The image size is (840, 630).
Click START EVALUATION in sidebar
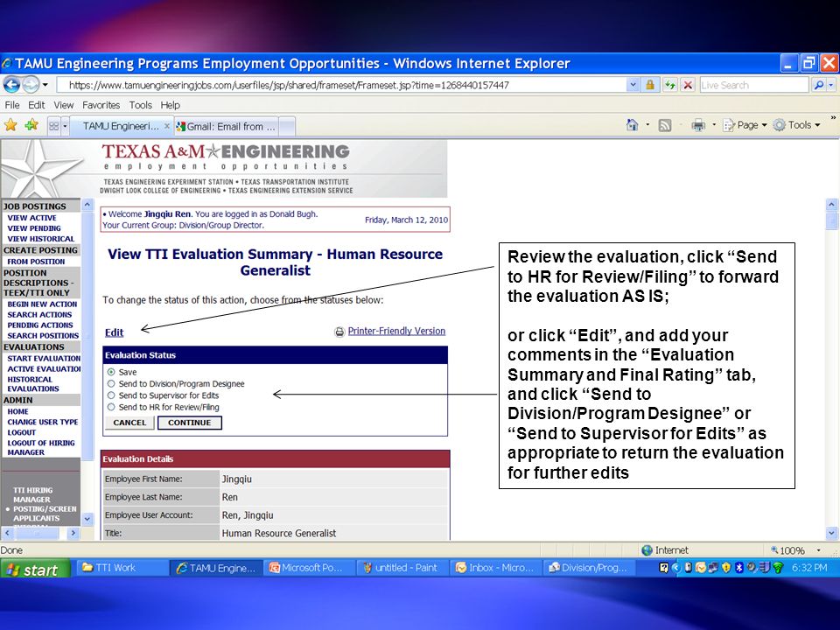coord(44,359)
